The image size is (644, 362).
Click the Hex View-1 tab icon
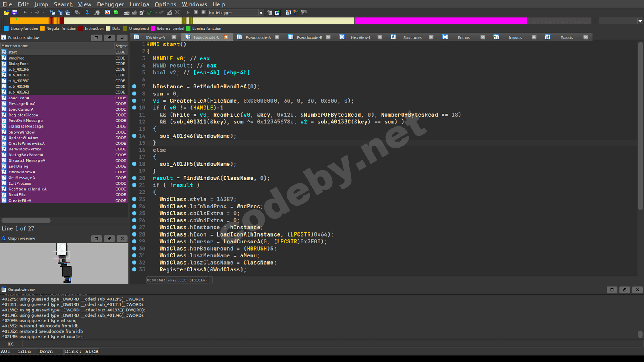pos(342,37)
